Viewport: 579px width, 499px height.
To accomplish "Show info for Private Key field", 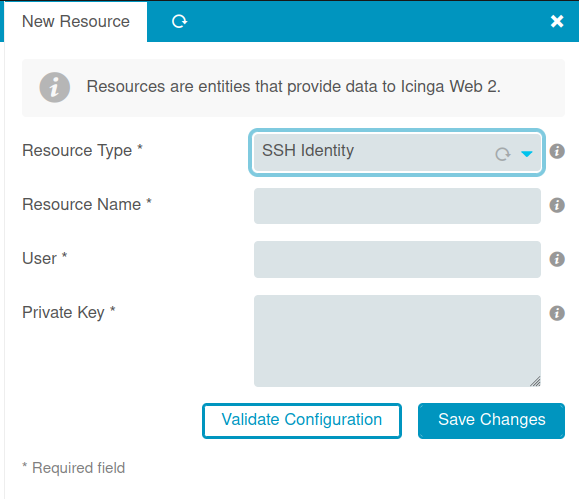I will [557, 313].
